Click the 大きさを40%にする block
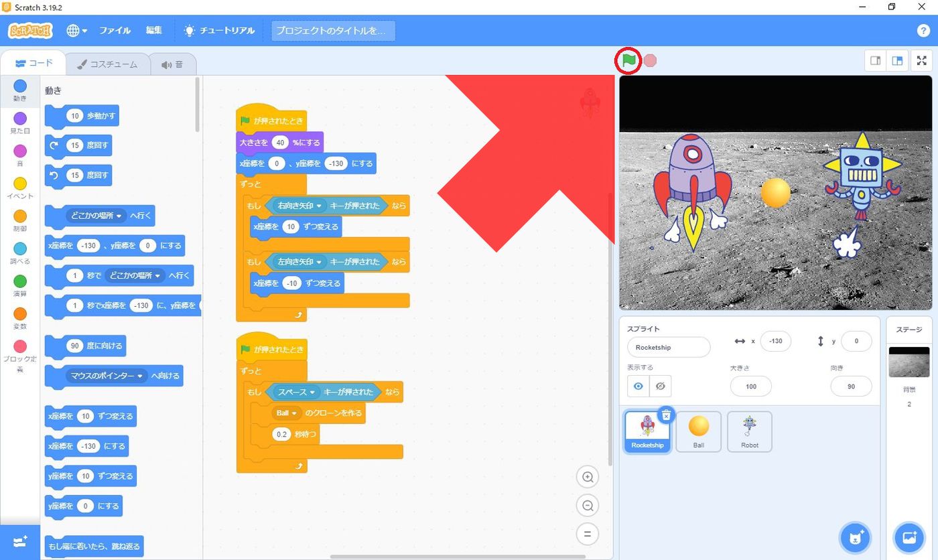This screenshot has width=938, height=560. click(x=280, y=142)
